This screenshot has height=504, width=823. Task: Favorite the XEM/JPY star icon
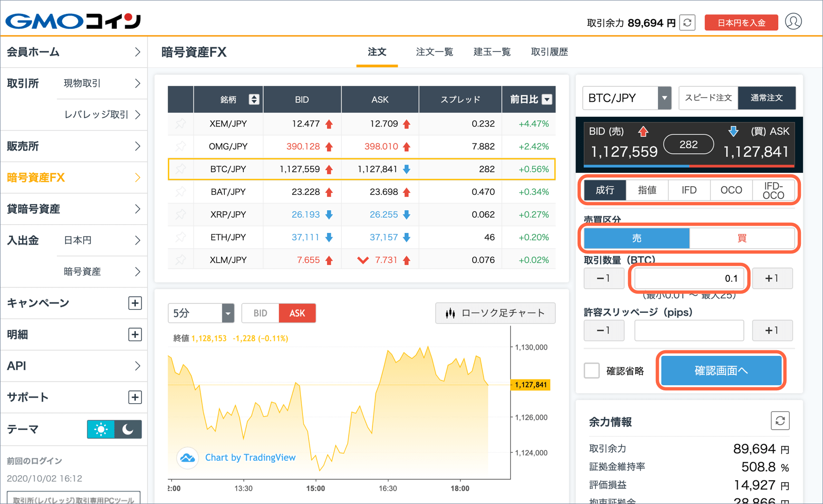[181, 124]
